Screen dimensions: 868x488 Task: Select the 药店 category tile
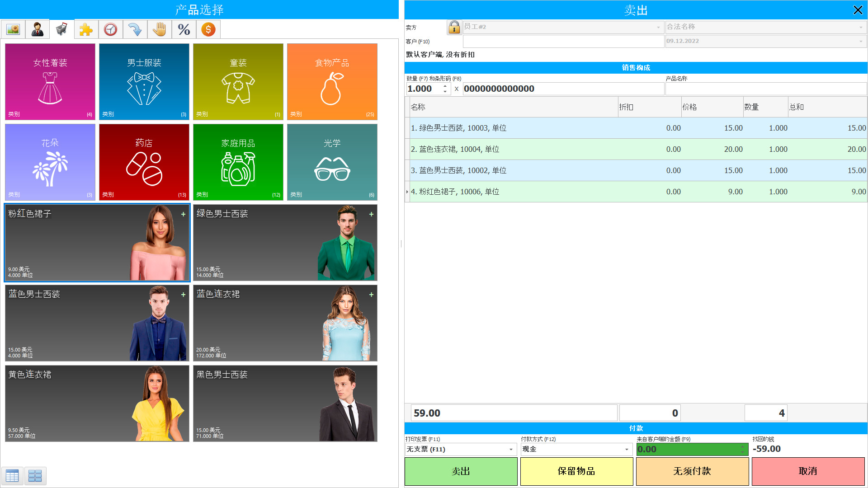(144, 162)
